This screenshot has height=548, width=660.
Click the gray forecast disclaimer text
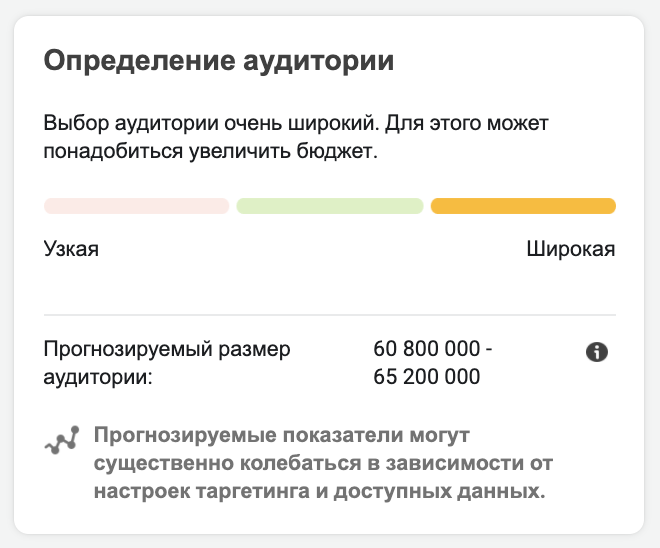[x=323, y=463]
